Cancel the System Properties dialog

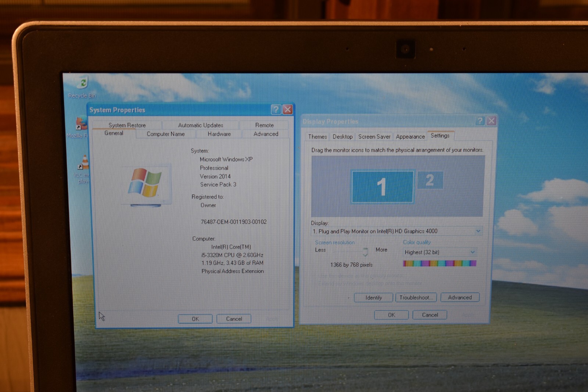tap(234, 319)
